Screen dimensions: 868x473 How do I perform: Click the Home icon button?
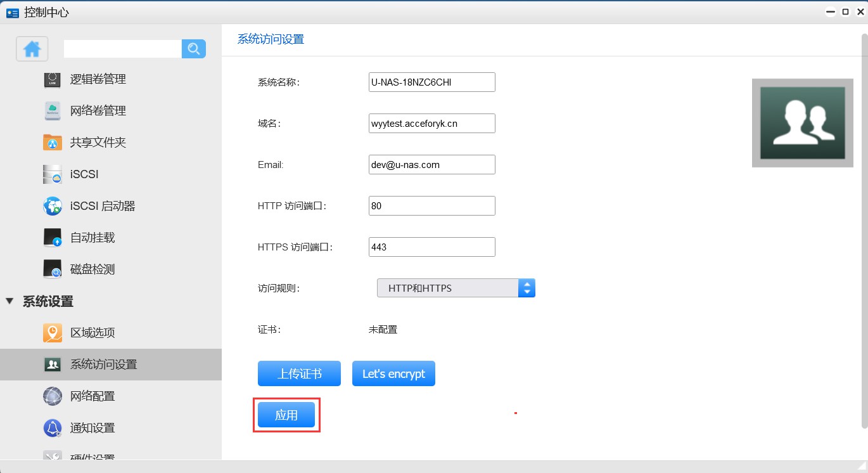[x=32, y=49]
